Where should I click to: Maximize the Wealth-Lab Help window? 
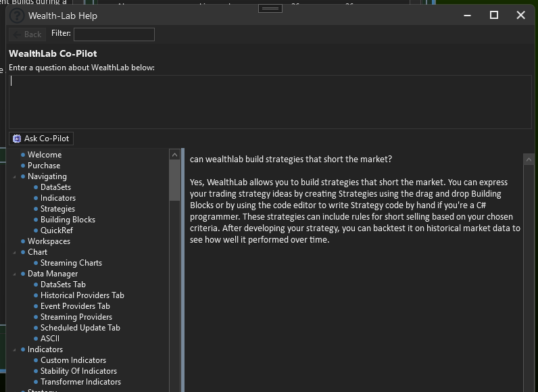click(494, 15)
